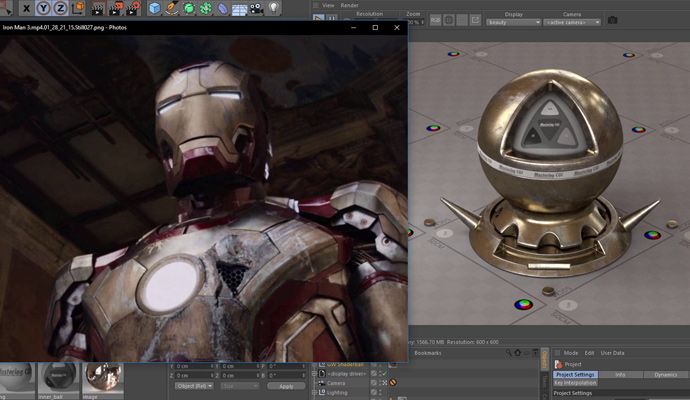Switch to the Dynamics tab
This screenshot has width=690, height=400.
pyautogui.click(x=665, y=374)
